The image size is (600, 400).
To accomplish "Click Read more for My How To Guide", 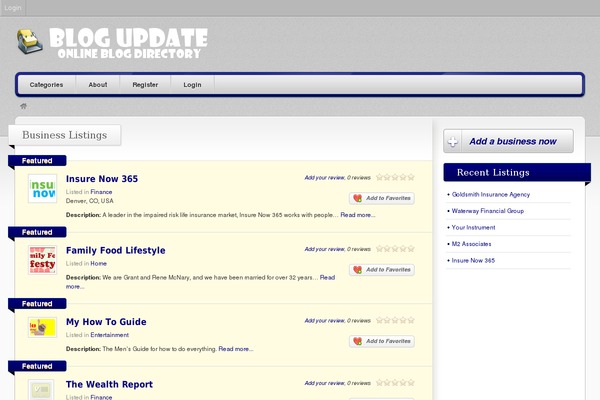I will coord(236,349).
